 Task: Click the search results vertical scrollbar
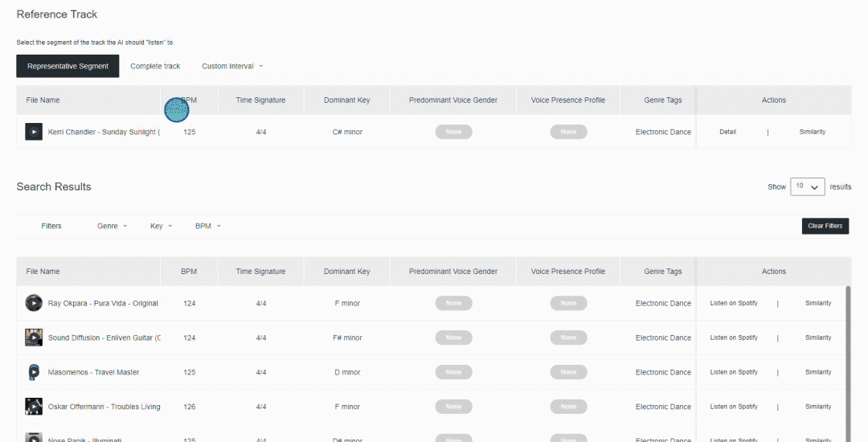click(x=848, y=363)
